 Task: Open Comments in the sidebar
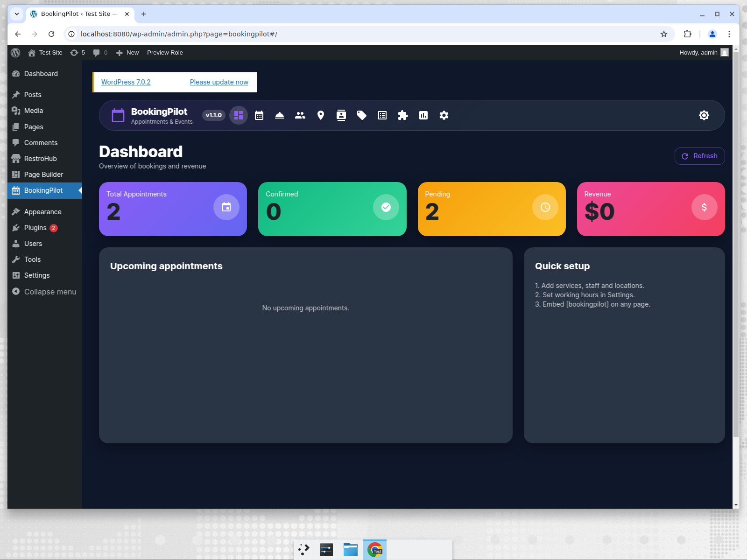45,143
